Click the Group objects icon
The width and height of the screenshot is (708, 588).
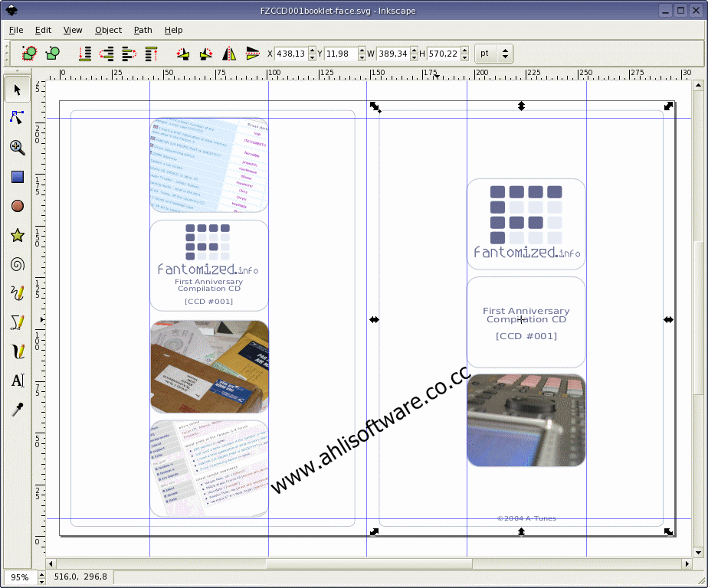tap(29, 54)
